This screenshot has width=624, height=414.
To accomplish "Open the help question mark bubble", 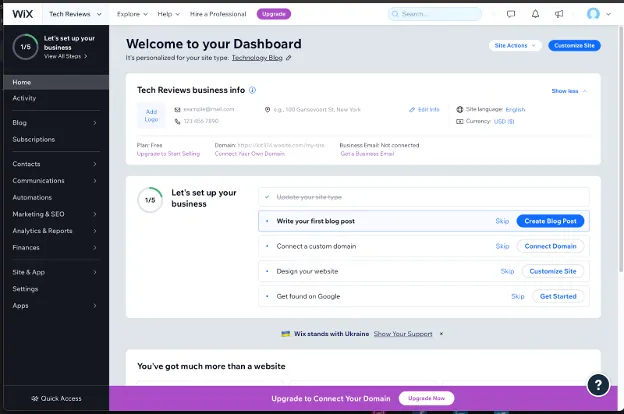I will point(598,385).
